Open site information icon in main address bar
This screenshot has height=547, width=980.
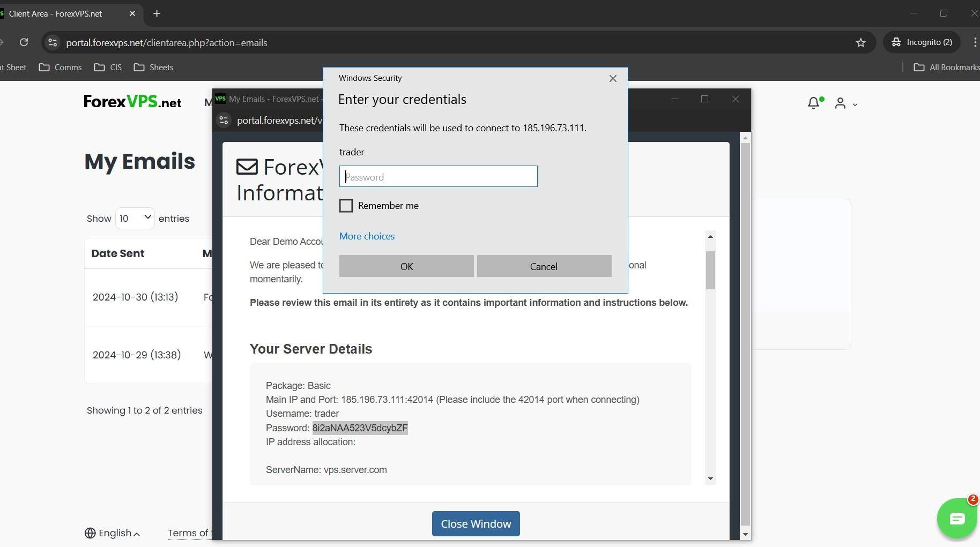coord(53,42)
